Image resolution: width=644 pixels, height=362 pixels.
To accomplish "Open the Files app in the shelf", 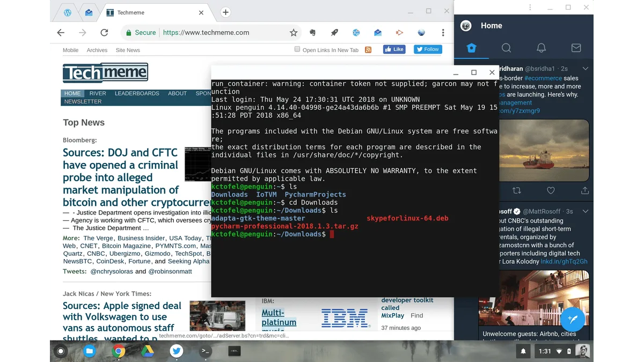I will coord(89,351).
